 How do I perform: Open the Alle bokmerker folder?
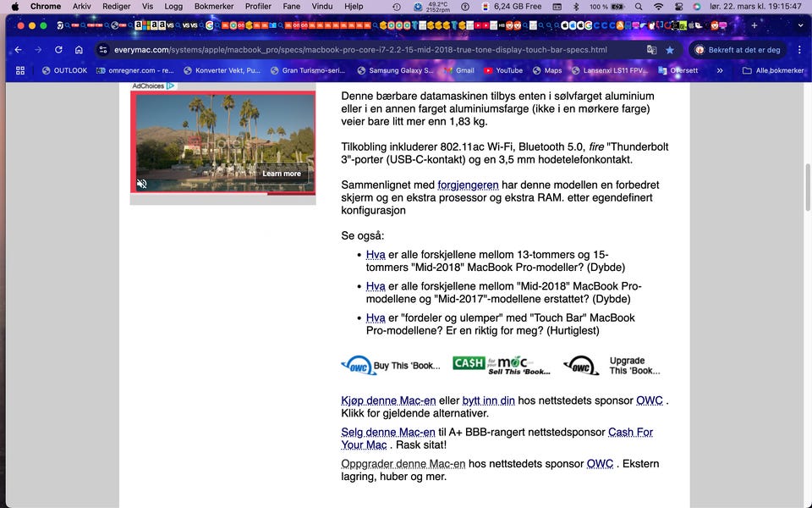point(772,70)
